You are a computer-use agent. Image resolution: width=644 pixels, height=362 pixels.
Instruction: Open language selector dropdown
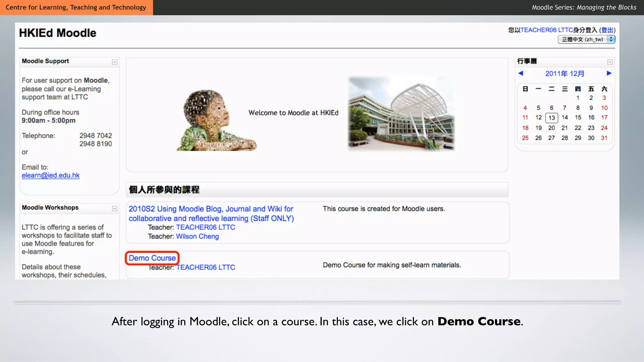pyautogui.click(x=586, y=39)
